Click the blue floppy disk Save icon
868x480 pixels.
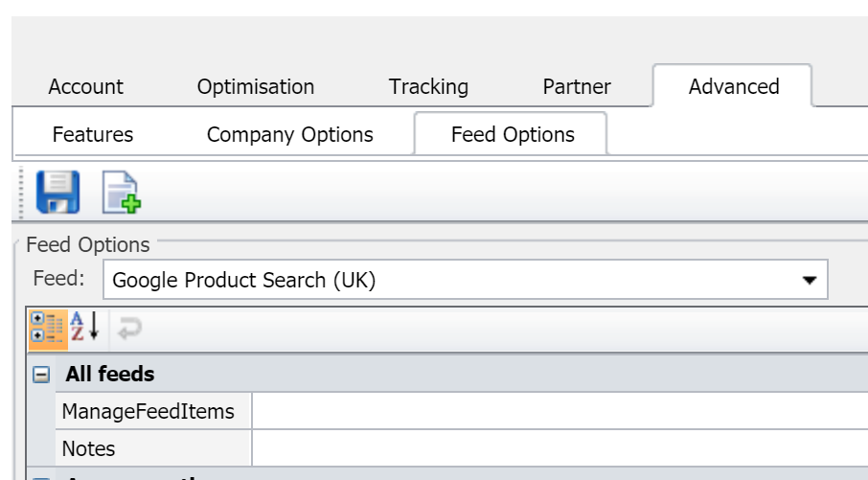pos(58,193)
